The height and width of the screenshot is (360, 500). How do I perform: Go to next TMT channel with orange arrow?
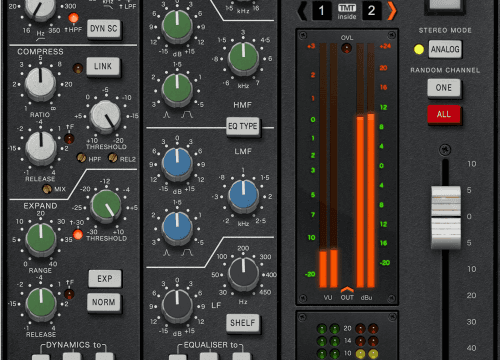click(392, 11)
